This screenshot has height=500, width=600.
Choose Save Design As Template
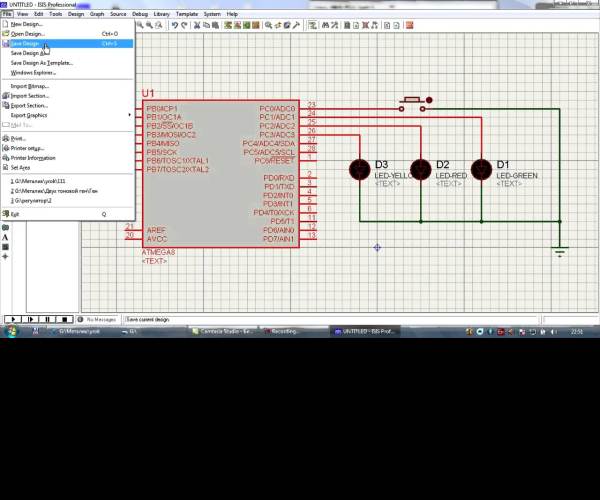(67, 63)
